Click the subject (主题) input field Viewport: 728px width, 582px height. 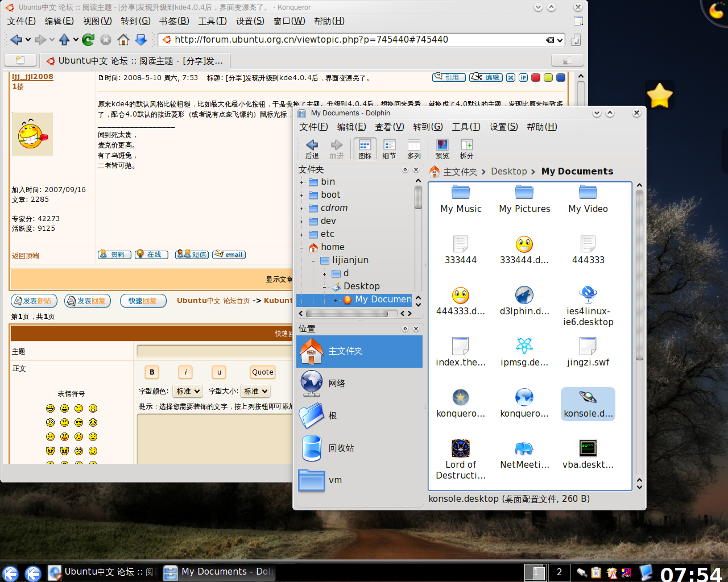click(x=214, y=351)
